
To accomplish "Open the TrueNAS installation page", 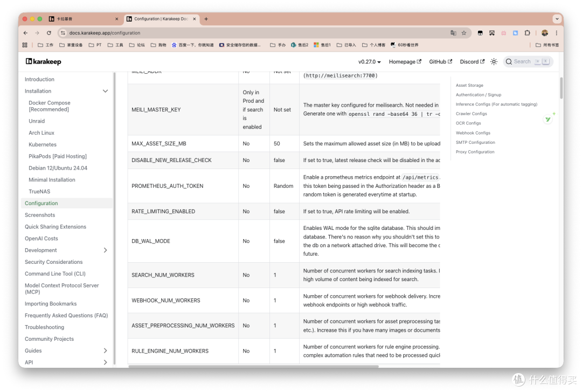I will pyautogui.click(x=39, y=191).
